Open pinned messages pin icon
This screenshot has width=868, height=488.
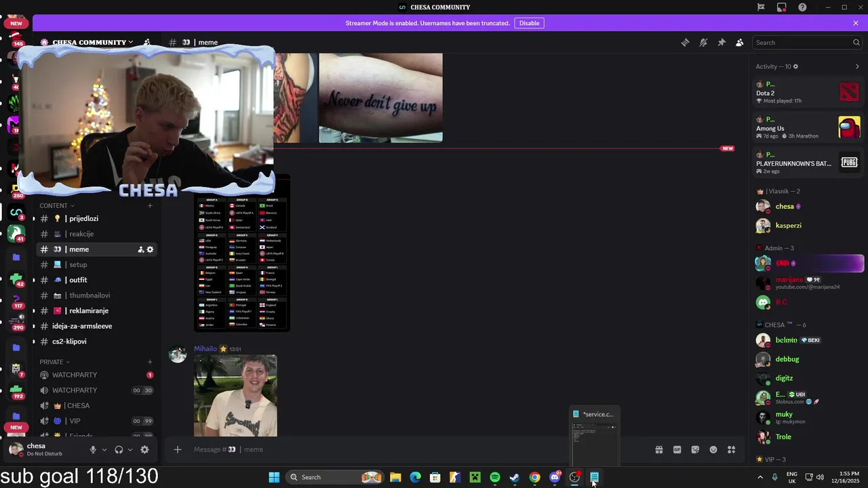coord(722,43)
